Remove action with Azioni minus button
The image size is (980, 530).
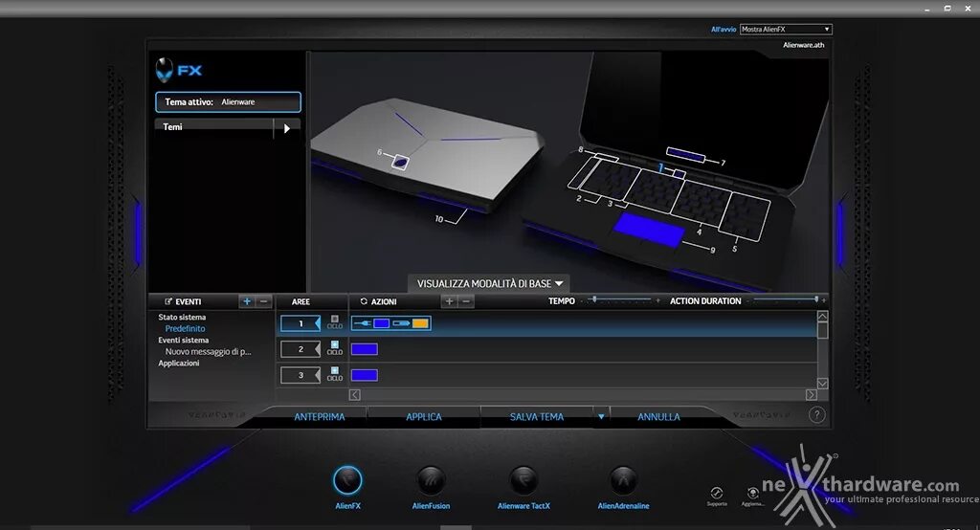(x=466, y=301)
